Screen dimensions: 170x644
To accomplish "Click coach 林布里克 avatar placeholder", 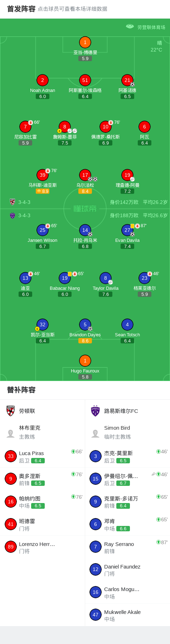I will pos(11,433).
